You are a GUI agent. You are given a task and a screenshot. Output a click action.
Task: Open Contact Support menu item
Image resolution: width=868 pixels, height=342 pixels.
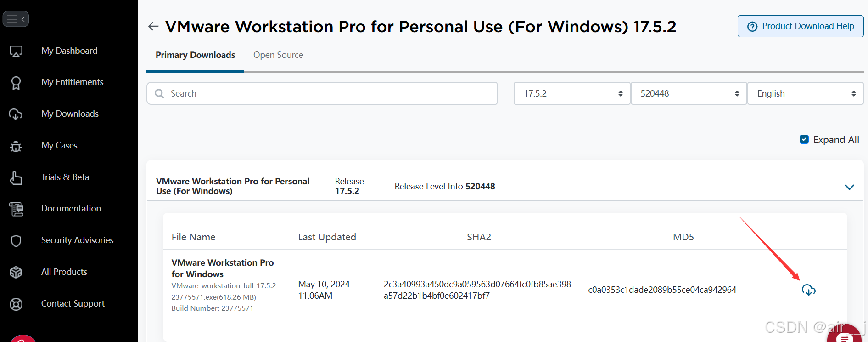tap(73, 304)
